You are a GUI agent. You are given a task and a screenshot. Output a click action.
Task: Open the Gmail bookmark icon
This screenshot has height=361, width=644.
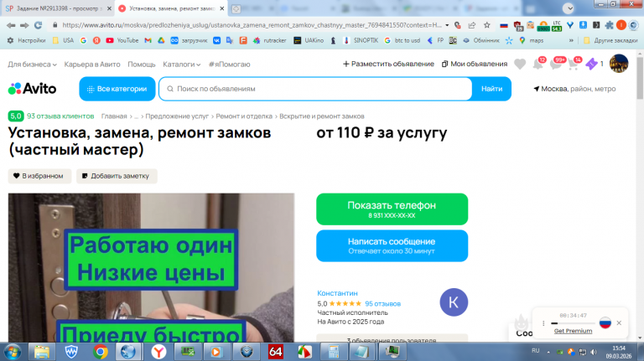coord(148,40)
